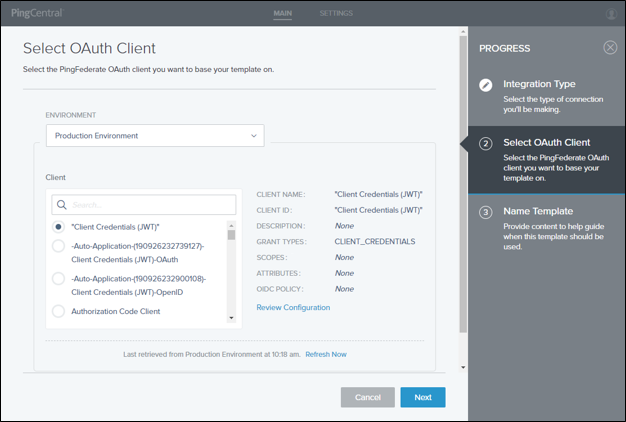This screenshot has height=422, width=626.
Task: Click the PingCentral logo
Action: [x=34, y=13]
